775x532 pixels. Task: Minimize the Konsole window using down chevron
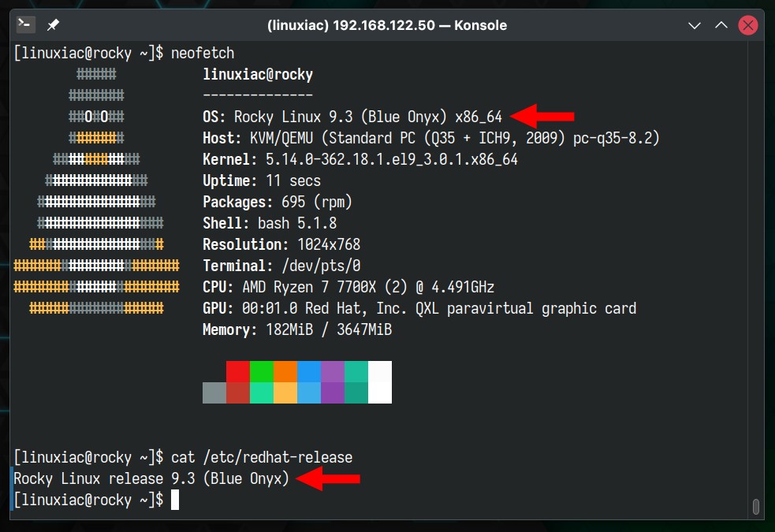coord(695,25)
